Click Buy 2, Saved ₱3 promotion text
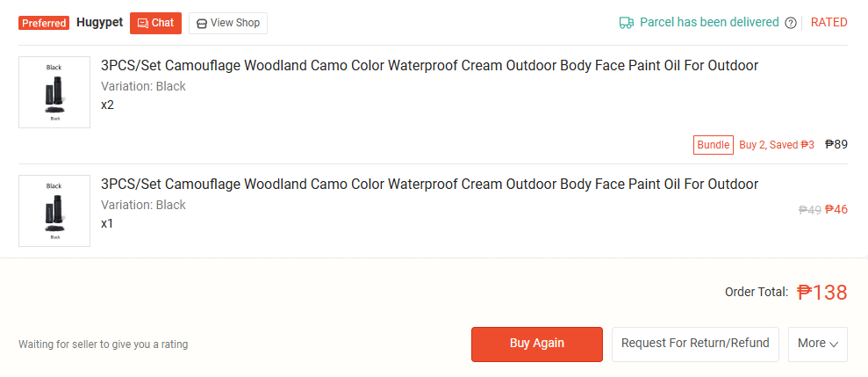This screenshot has height=377, width=868. click(777, 145)
